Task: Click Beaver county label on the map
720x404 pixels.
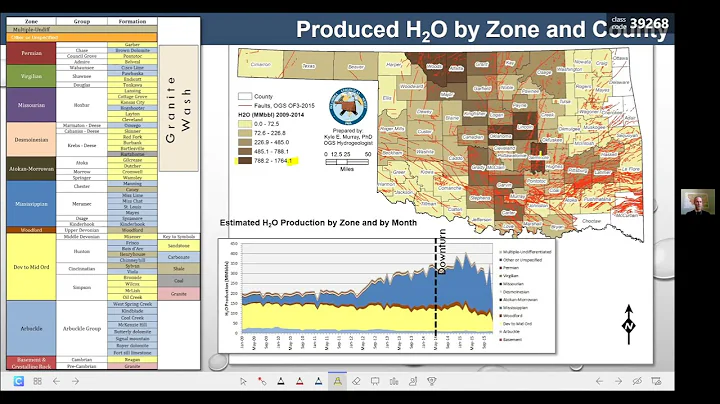Action: point(356,67)
